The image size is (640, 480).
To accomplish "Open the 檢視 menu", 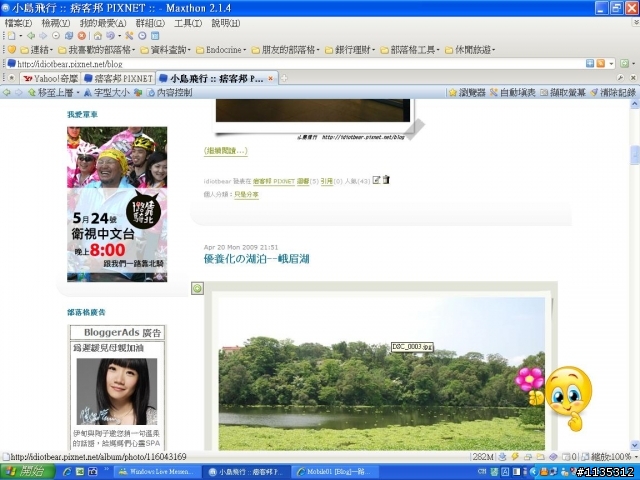I will point(56,23).
